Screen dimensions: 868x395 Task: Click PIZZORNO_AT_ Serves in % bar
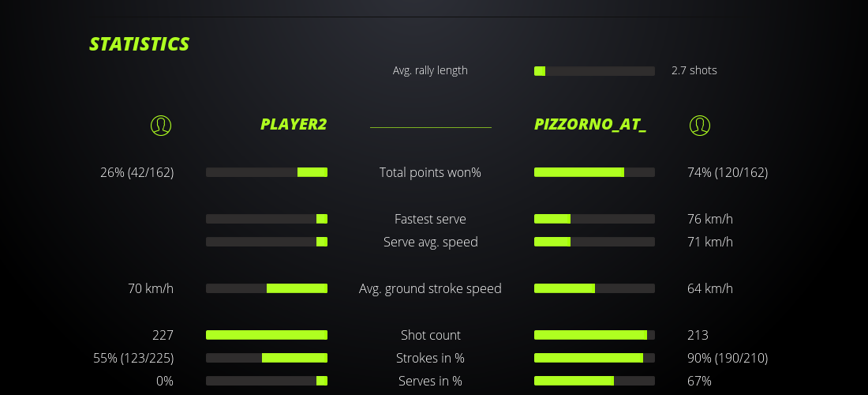tap(594, 381)
